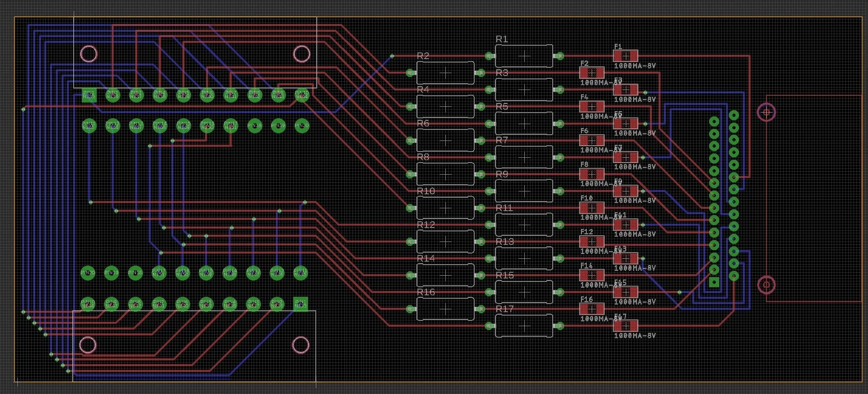Select square PIN1 pad of upper connector
Image resolution: width=868 pixels, height=394 pixels.
(89, 95)
